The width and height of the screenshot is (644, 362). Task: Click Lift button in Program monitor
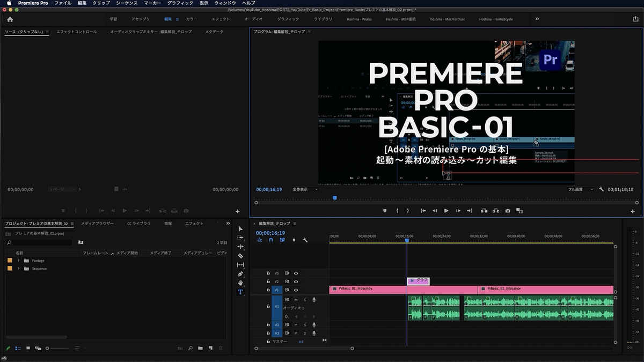click(x=484, y=211)
